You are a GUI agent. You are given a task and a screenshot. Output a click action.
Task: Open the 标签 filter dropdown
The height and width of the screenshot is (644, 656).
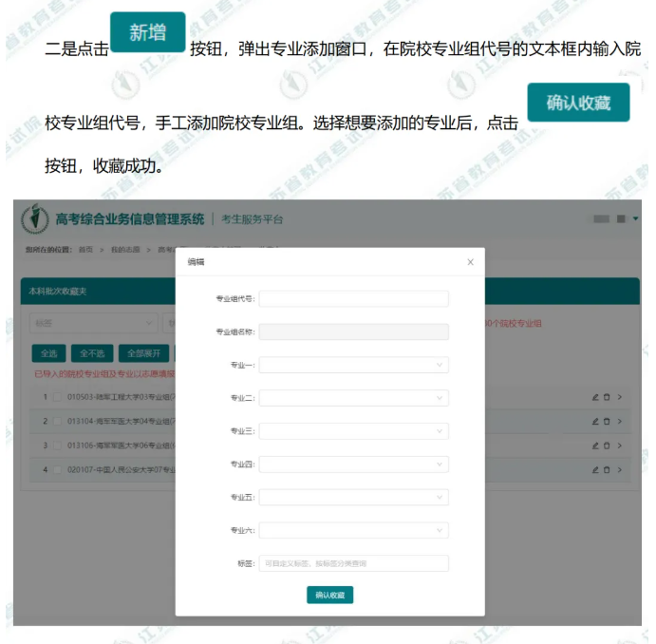coord(93,323)
